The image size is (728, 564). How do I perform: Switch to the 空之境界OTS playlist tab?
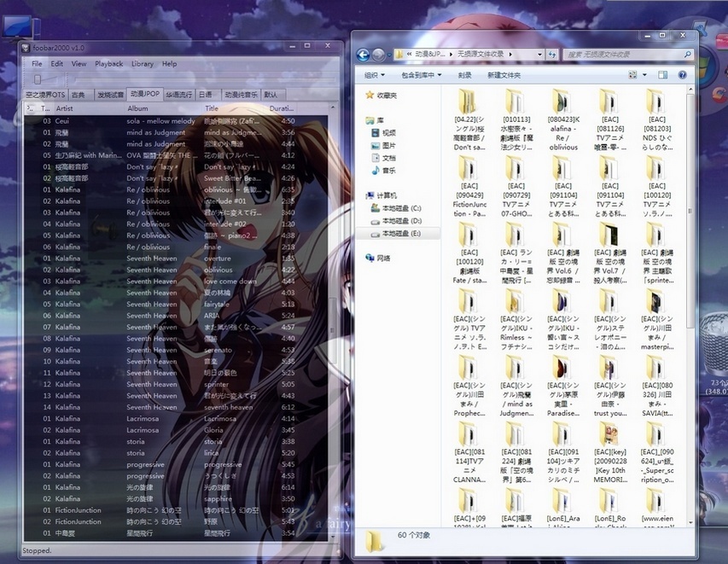(x=45, y=95)
